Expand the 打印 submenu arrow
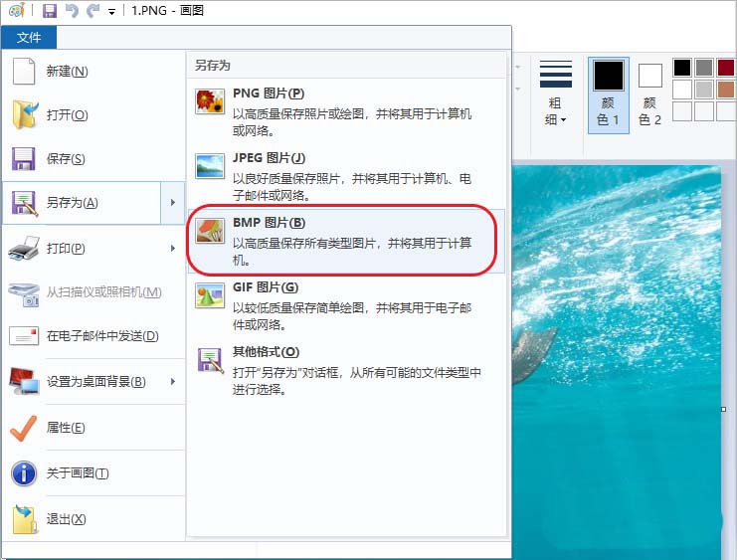 click(173, 248)
